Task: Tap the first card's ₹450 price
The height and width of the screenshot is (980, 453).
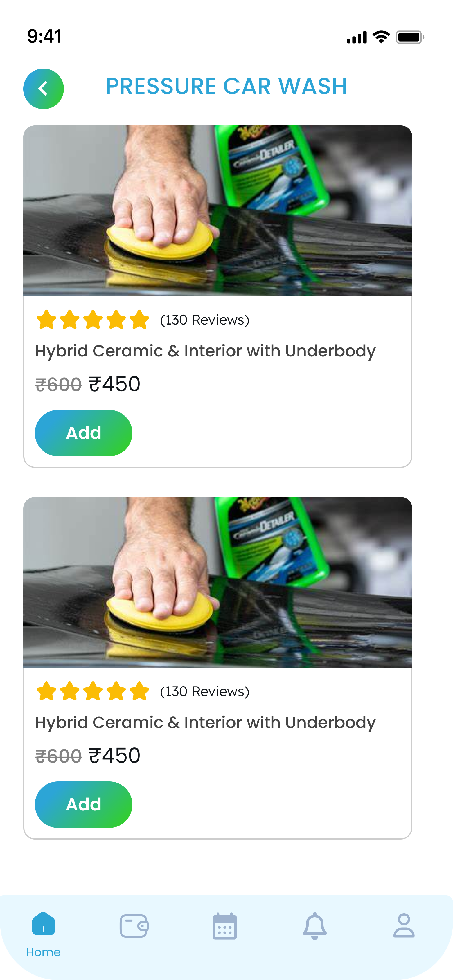Action: (115, 384)
